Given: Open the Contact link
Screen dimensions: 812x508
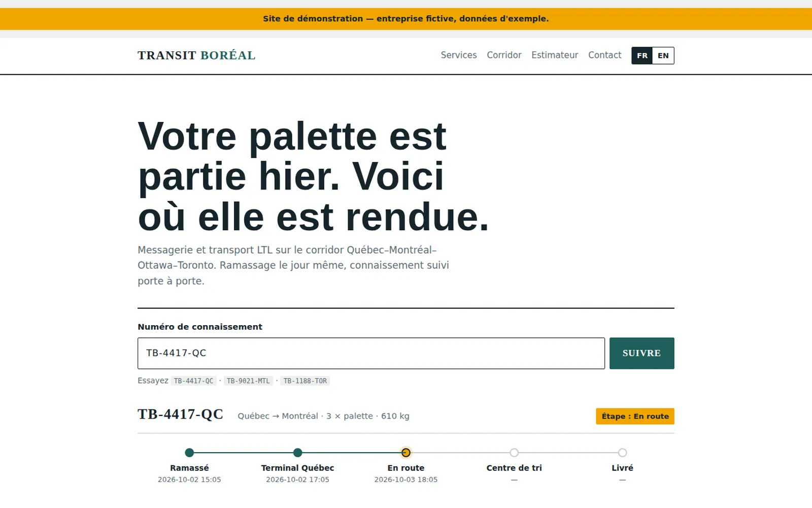Looking at the screenshot, I should 604,55.
